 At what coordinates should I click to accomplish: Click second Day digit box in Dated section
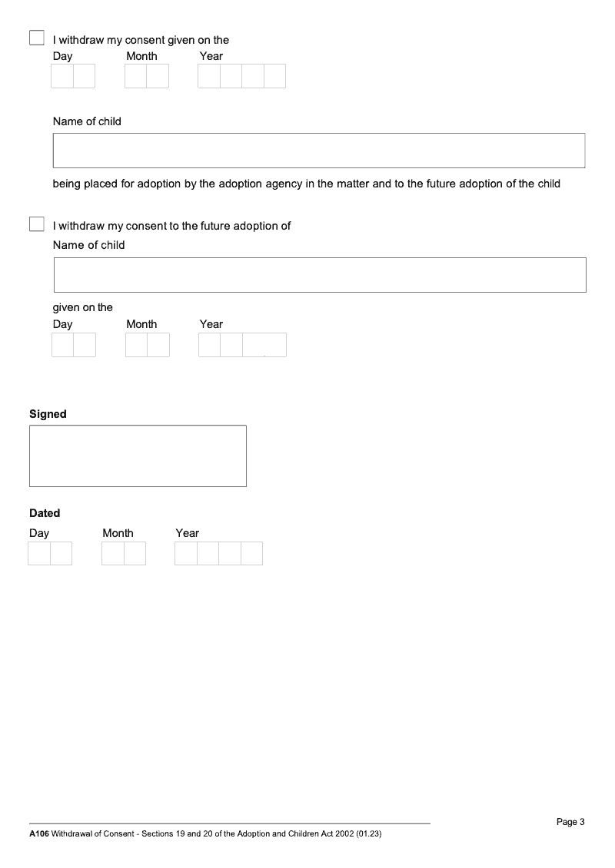(61, 554)
